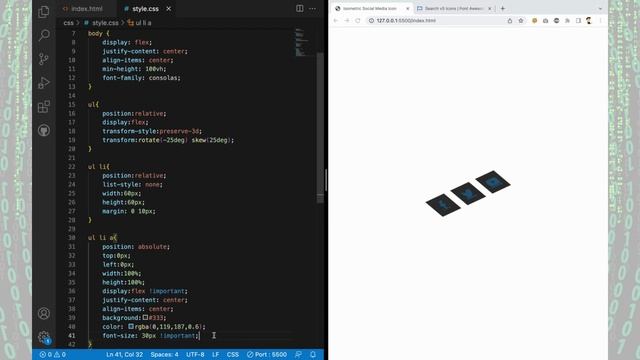Screen dimensions: 640x360
Task: Close the Isometric Social Media Icon tab
Action: (x=407, y=8)
